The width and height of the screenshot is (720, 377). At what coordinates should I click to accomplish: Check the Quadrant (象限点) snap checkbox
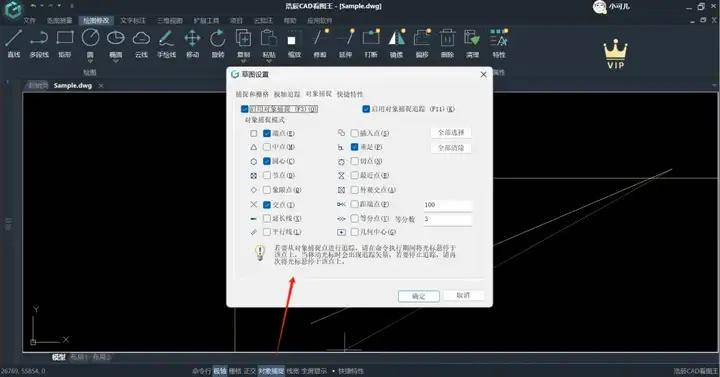[x=267, y=190]
